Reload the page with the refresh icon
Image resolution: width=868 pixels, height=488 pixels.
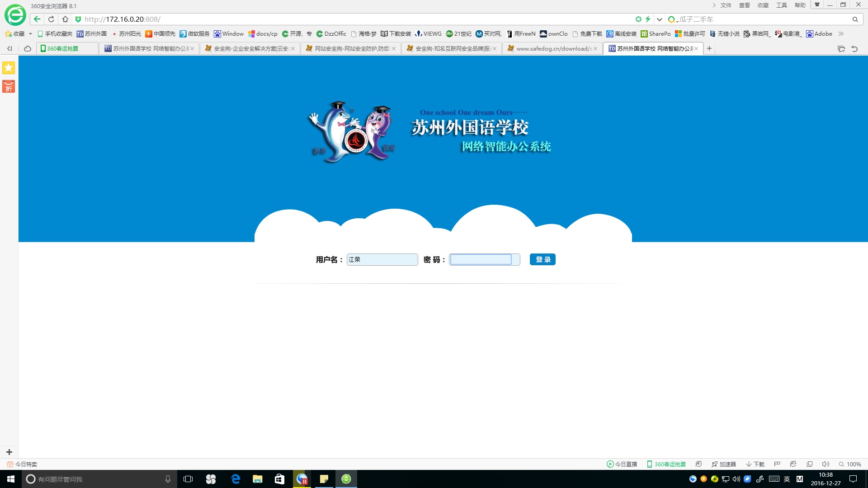click(51, 19)
